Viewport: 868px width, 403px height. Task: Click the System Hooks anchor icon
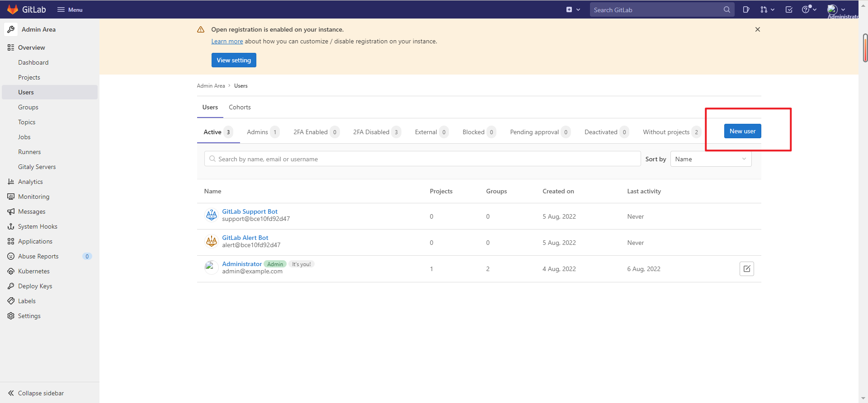[x=11, y=226]
